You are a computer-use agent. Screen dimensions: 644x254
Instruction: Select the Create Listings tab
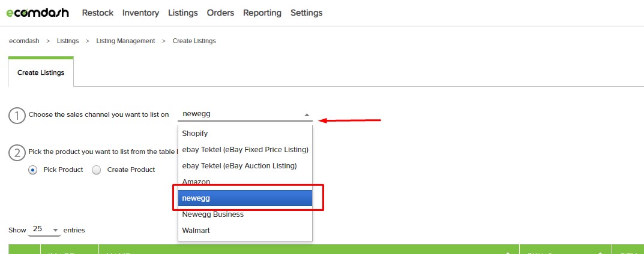point(41,72)
